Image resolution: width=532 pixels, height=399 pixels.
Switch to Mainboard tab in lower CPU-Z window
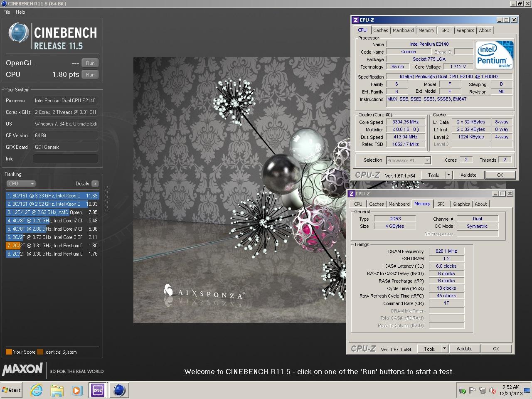point(399,204)
